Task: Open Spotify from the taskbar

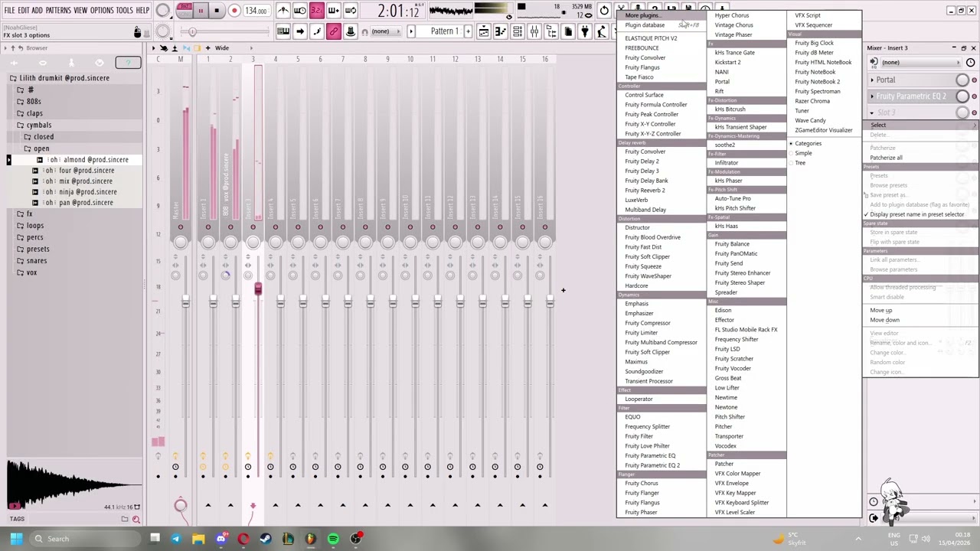Action: tap(333, 539)
